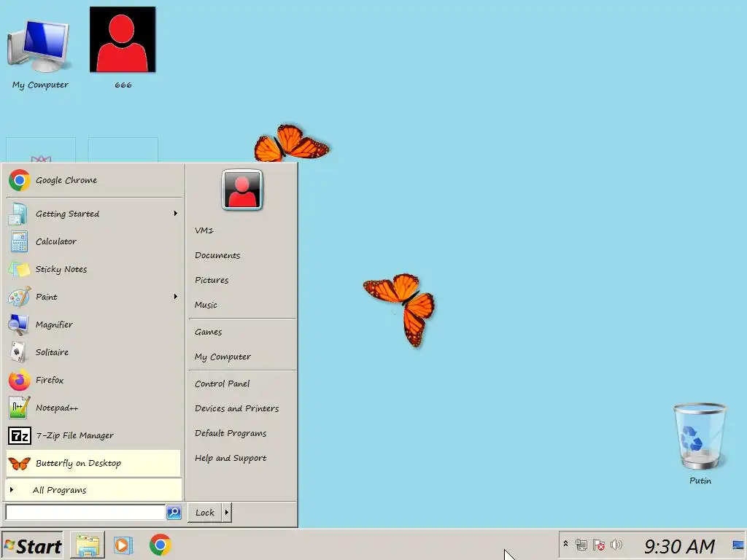The image size is (747, 560).
Task: Show hidden tray icons arrow
Action: (565, 544)
